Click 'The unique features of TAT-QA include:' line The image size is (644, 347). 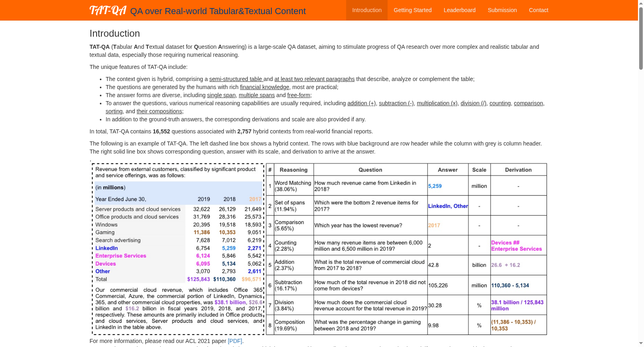[x=138, y=67]
